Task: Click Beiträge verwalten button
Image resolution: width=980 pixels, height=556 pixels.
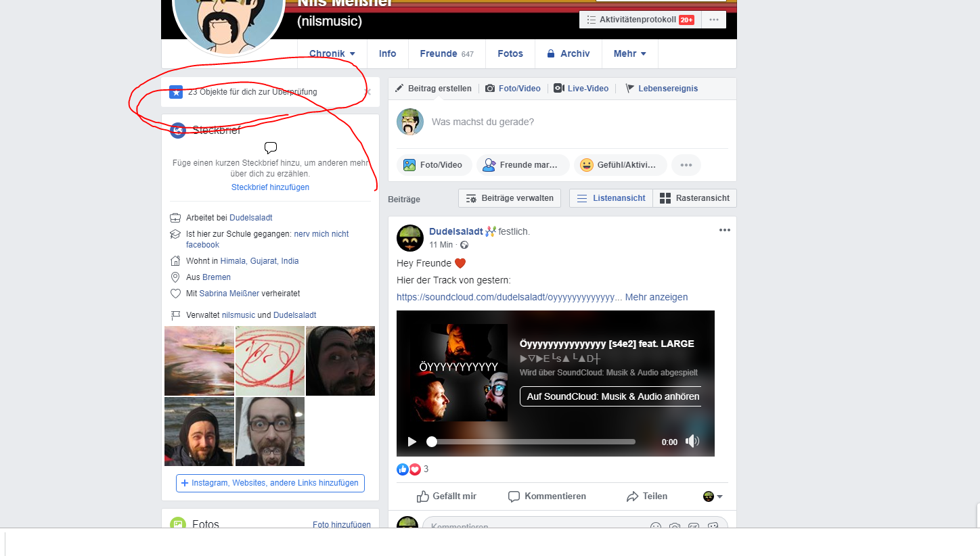Action: 510,198
